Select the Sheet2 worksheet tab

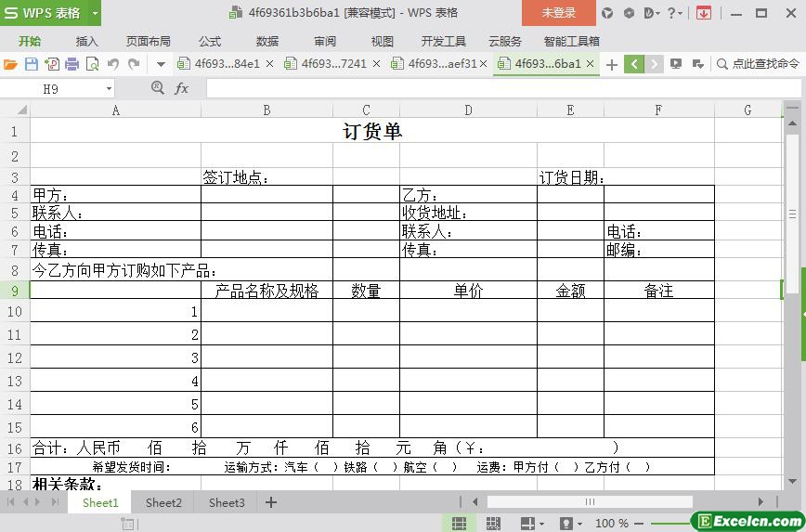click(163, 502)
